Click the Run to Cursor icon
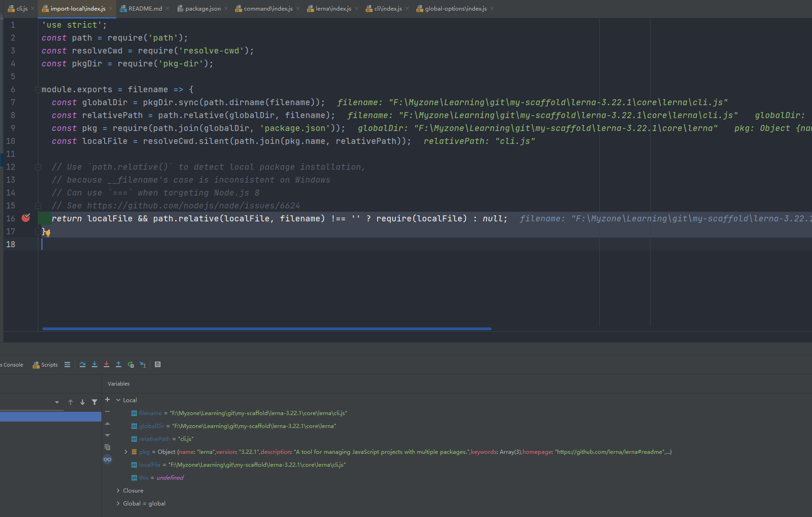This screenshot has height=517, width=812. 143,365
